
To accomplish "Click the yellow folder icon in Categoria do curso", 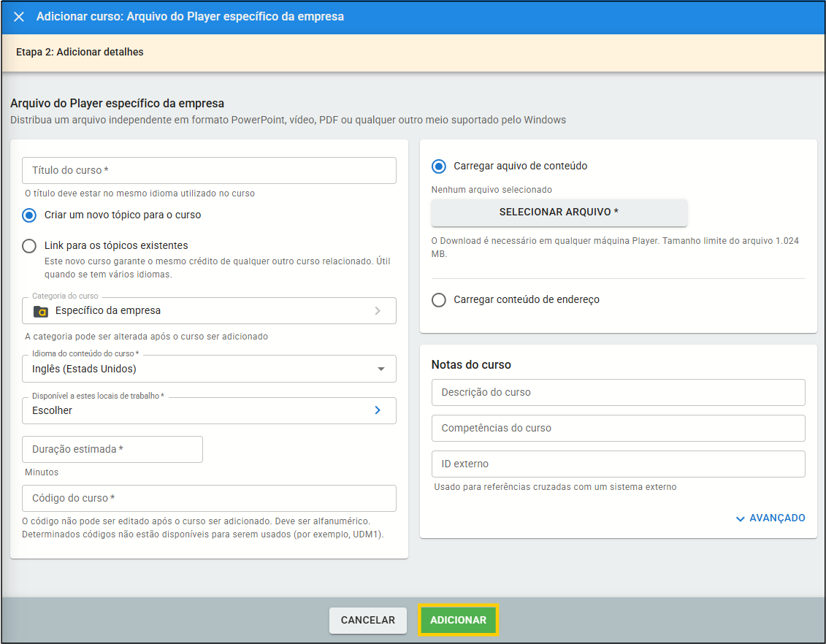I will 41,311.
